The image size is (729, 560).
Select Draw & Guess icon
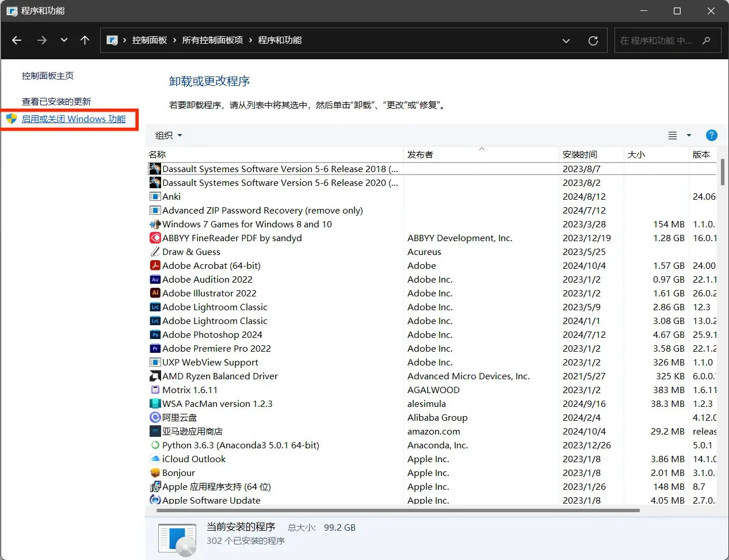tap(155, 252)
